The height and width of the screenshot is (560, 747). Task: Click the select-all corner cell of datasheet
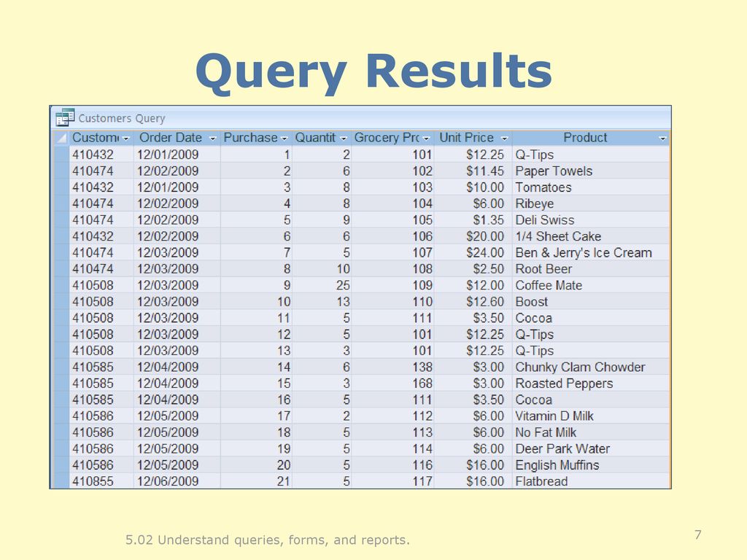61,138
